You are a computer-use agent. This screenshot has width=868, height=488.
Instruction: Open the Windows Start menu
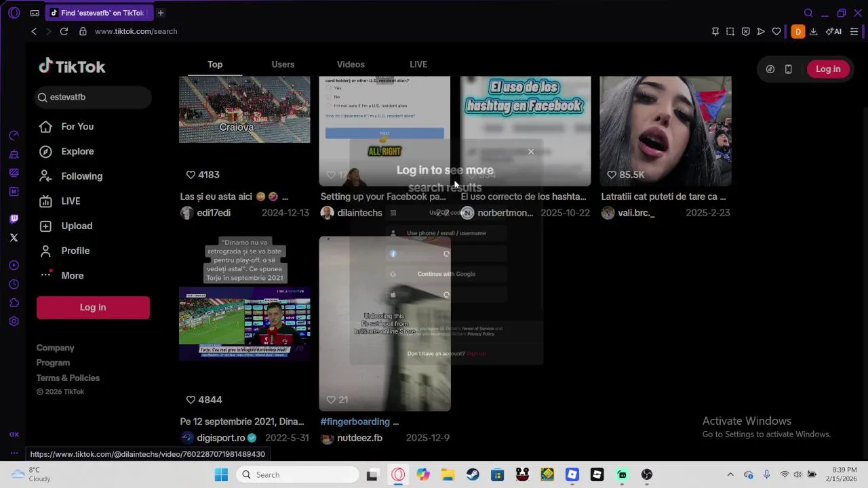[221, 474]
